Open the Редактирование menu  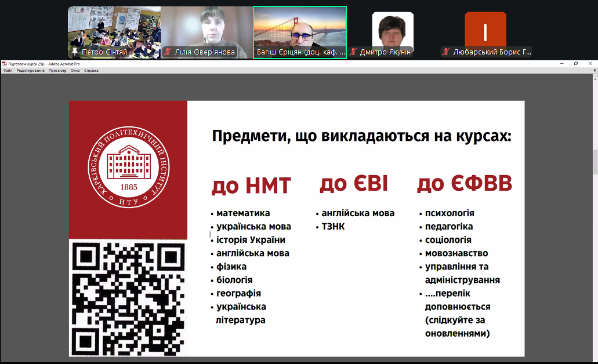(x=31, y=71)
